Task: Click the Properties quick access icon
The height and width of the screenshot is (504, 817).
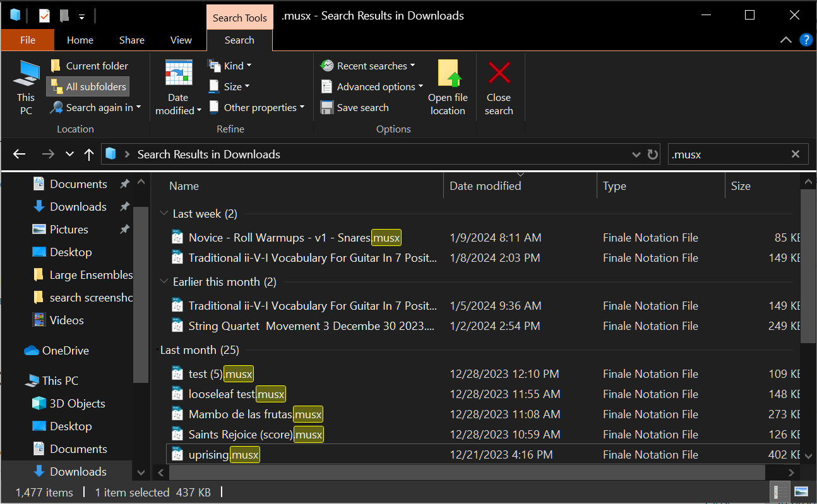Action: coord(44,16)
